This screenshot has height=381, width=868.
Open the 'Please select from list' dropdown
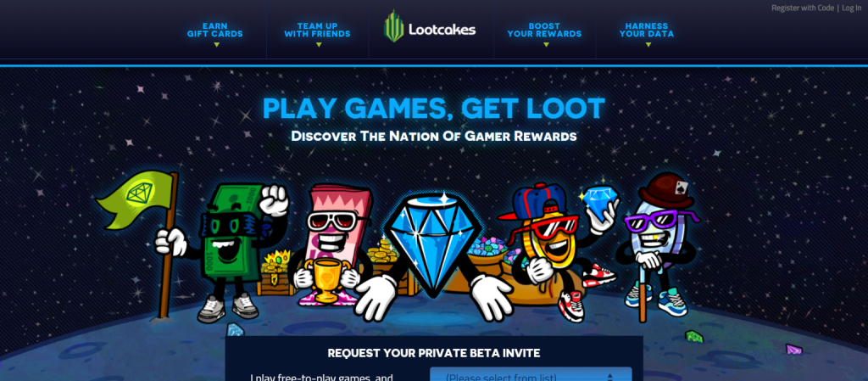[x=531, y=374]
